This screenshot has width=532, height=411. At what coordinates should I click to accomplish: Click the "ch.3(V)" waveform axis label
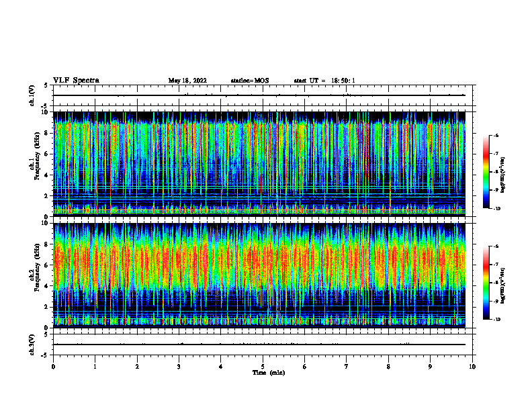point(32,345)
